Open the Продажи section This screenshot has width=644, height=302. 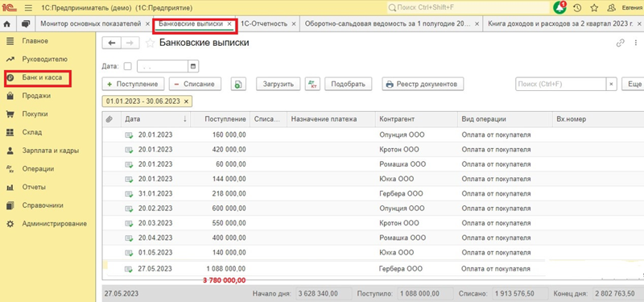[36, 96]
